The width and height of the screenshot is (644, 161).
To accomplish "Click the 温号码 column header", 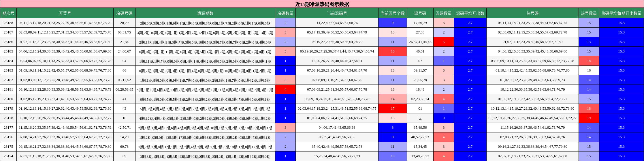I will click(420, 13).
